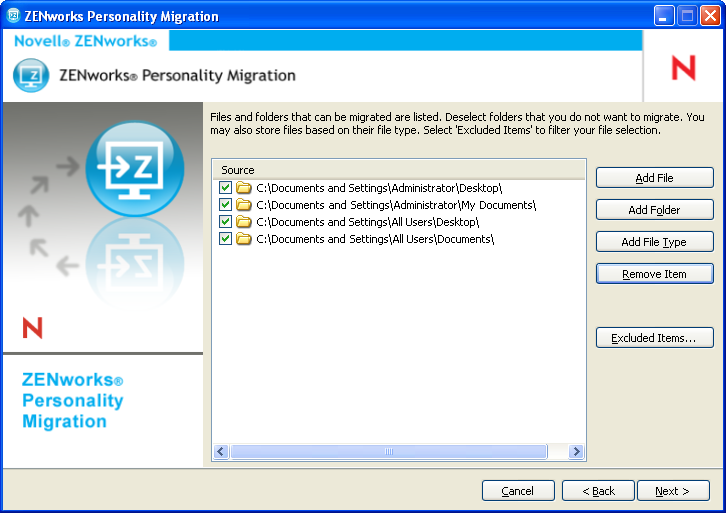726x513 pixels.
Task: Open Add File Type dialog
Action: 654,242
